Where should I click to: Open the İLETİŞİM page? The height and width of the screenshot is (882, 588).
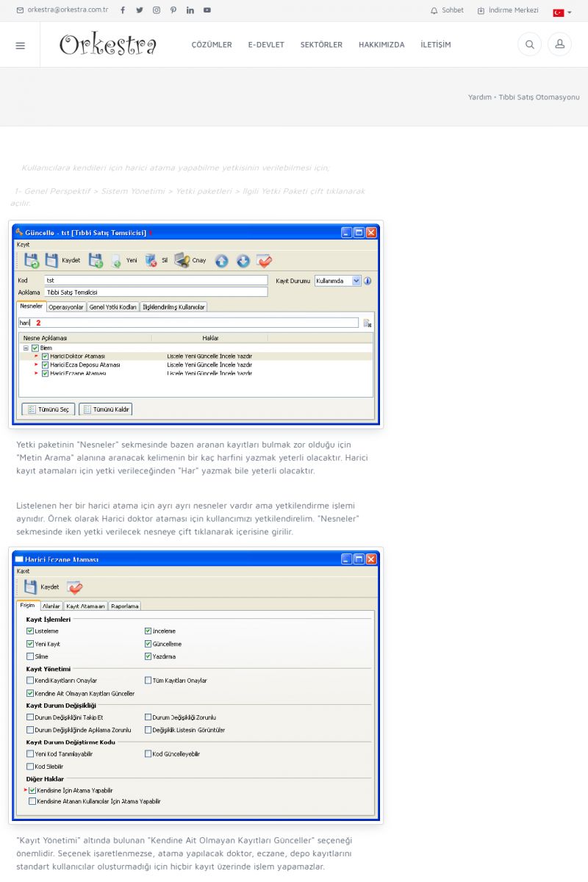tap(436, 45)
